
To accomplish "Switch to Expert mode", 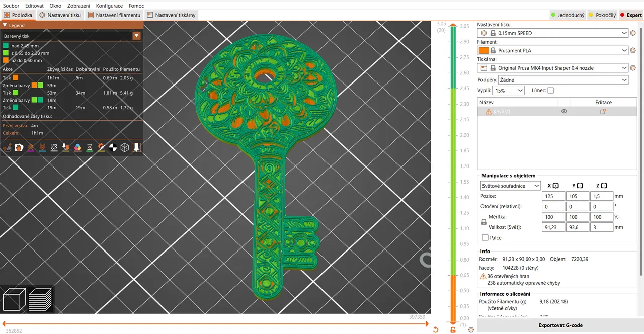I will (x=631, y=15).
